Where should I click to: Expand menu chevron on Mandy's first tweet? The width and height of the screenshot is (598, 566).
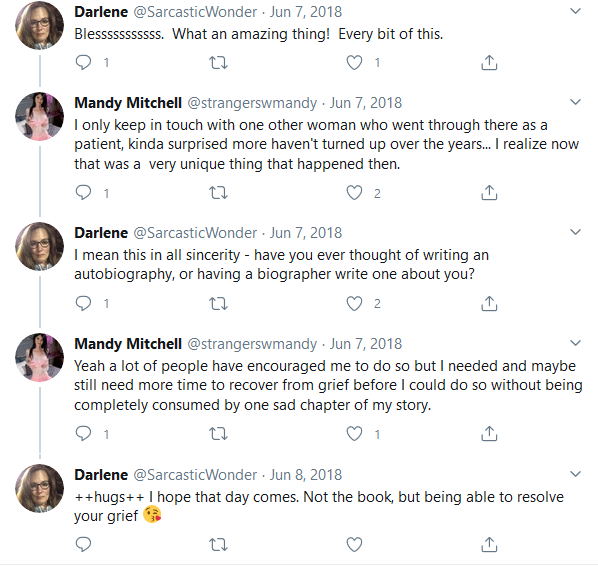[575, 102]
